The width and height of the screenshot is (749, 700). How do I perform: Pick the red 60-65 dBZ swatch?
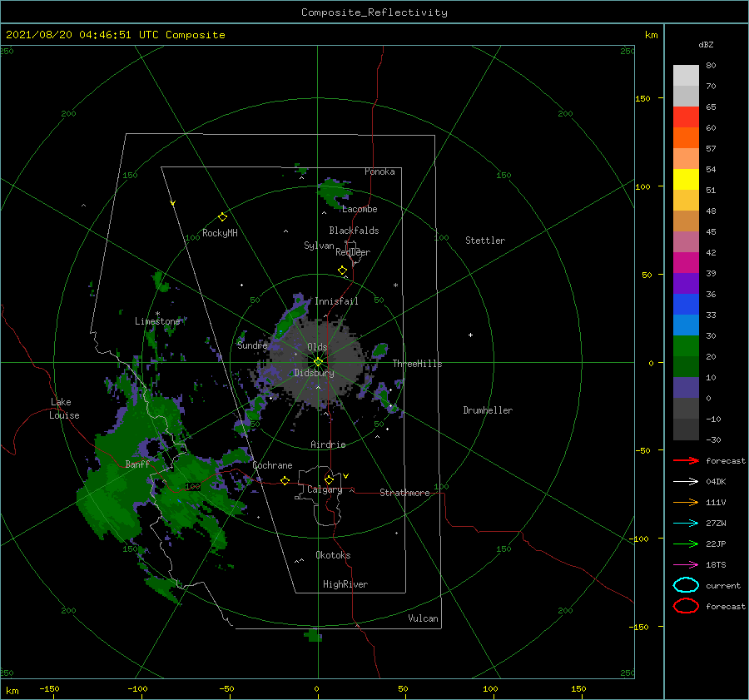click(686, 117)
